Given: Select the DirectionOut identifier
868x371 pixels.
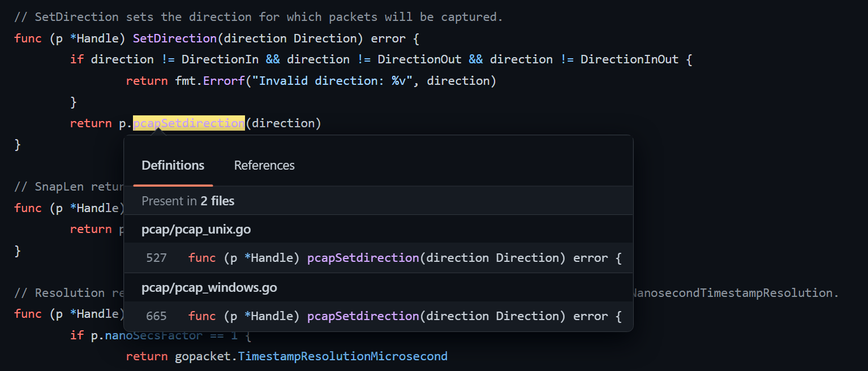Looking at the screenshot, I should [419, 59].
